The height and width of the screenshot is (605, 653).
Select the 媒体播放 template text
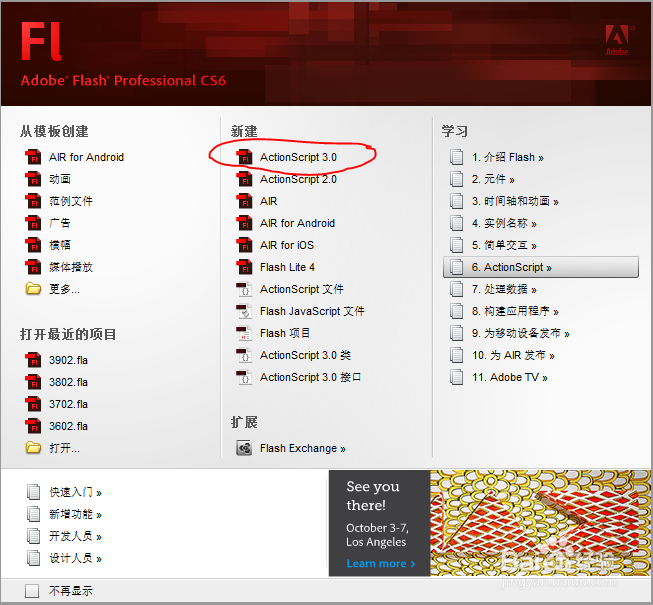point(71,267)
